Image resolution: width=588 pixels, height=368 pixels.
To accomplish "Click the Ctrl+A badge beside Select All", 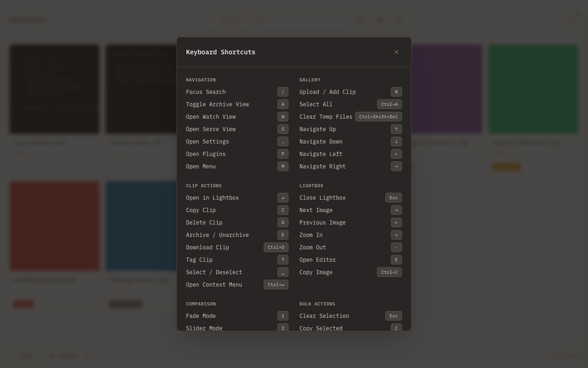I will pyautogui.click(x=389, y=104).
